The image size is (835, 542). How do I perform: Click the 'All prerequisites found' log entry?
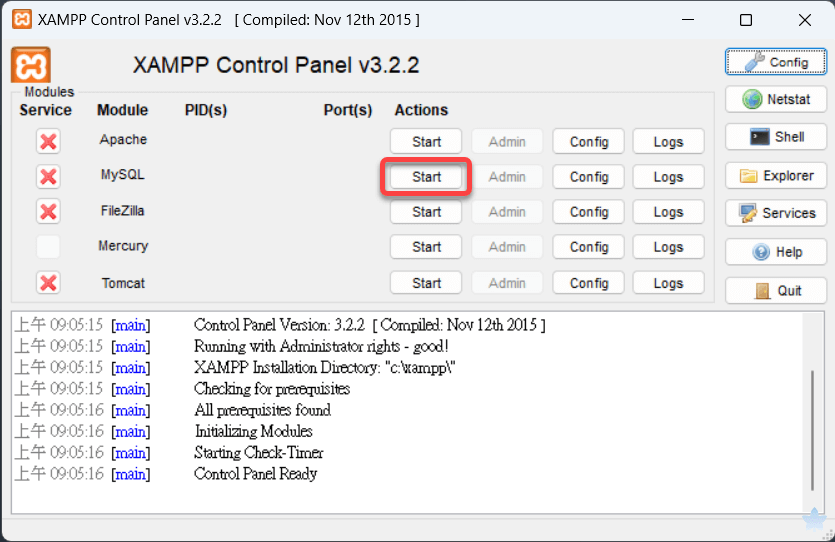(263, 410)
